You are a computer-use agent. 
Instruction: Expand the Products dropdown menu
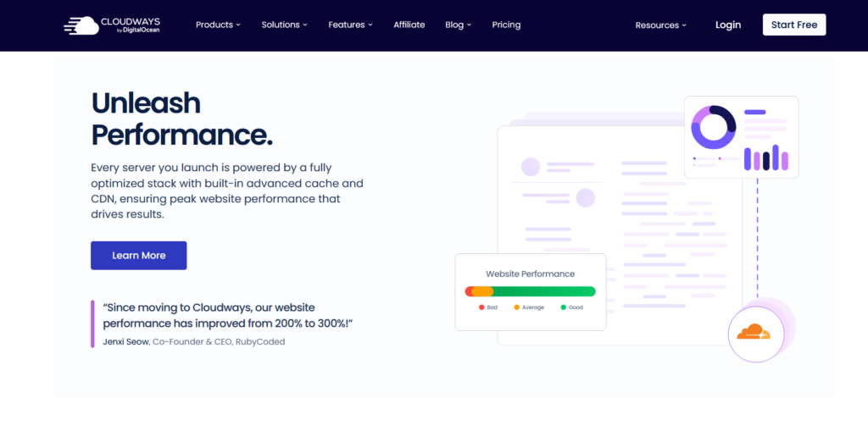click(x=218, y=25)
